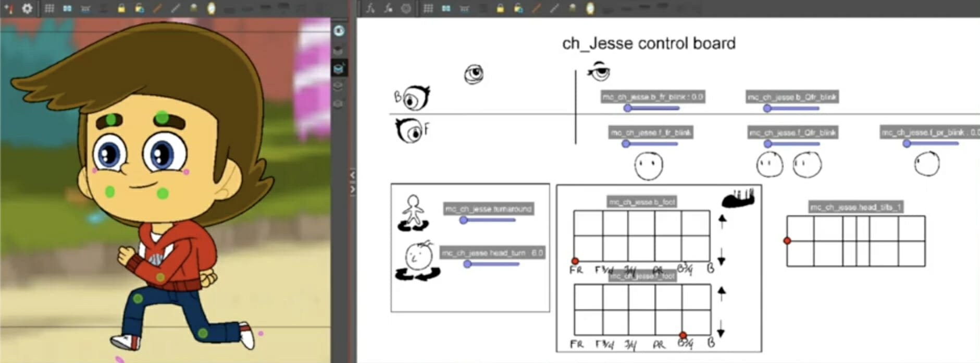Click the gear settings icon in left toolbar

(27, 8)
